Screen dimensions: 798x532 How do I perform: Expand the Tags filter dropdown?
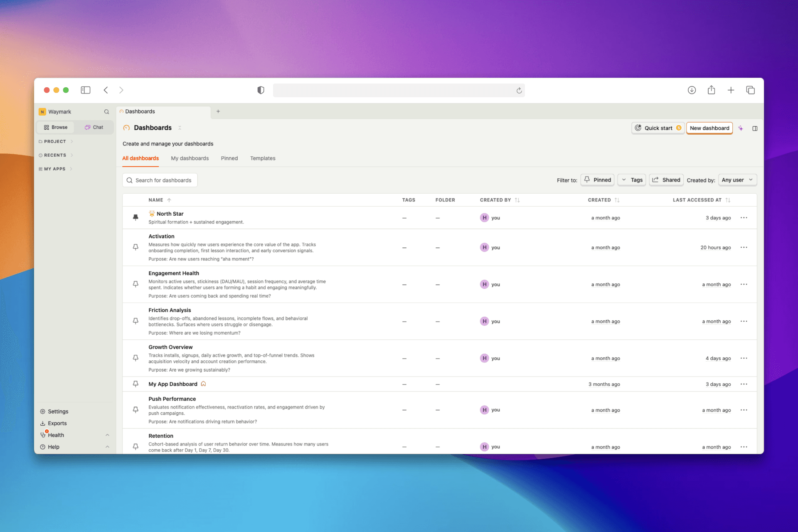pos(632,180)
